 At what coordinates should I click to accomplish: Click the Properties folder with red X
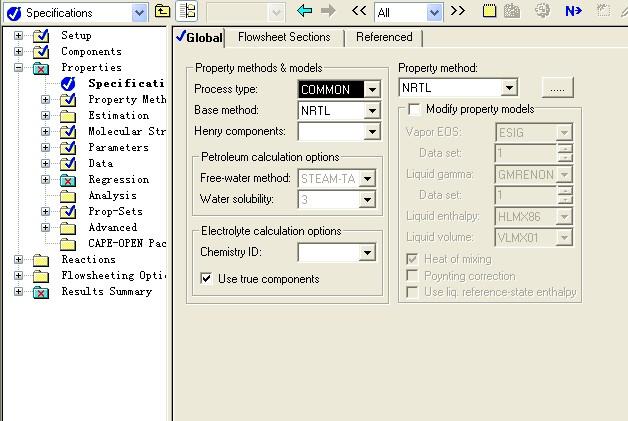click(x=41, y=68)
